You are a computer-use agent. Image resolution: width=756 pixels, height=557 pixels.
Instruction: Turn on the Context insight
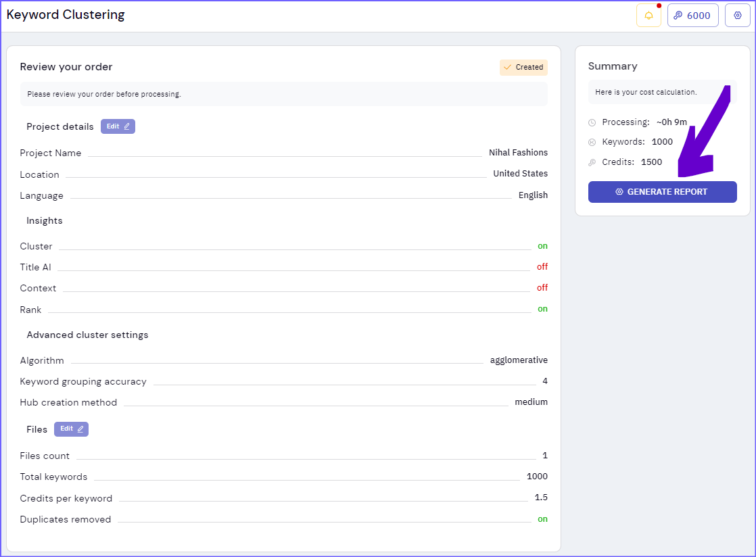tap(542, 287)
